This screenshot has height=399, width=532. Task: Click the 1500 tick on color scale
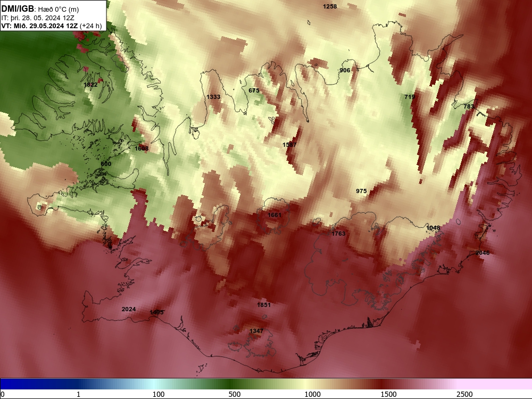point(388,394)
